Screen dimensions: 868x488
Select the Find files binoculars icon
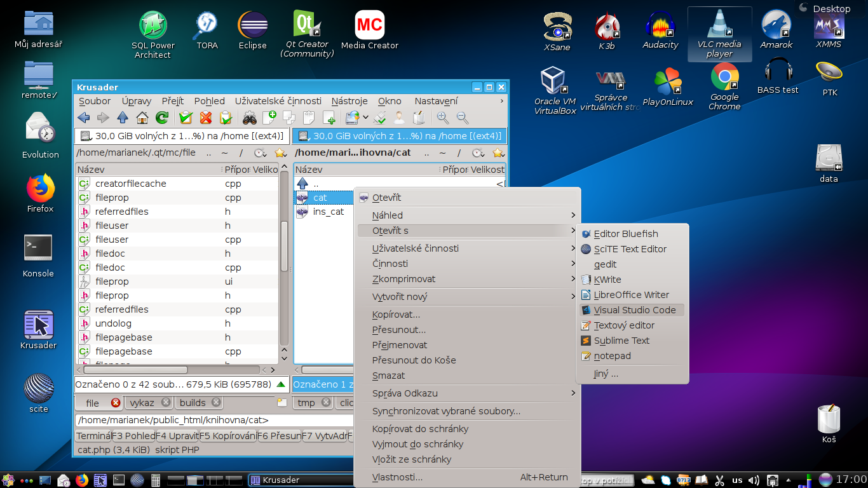pyautogui.click(x=249, y=118)
